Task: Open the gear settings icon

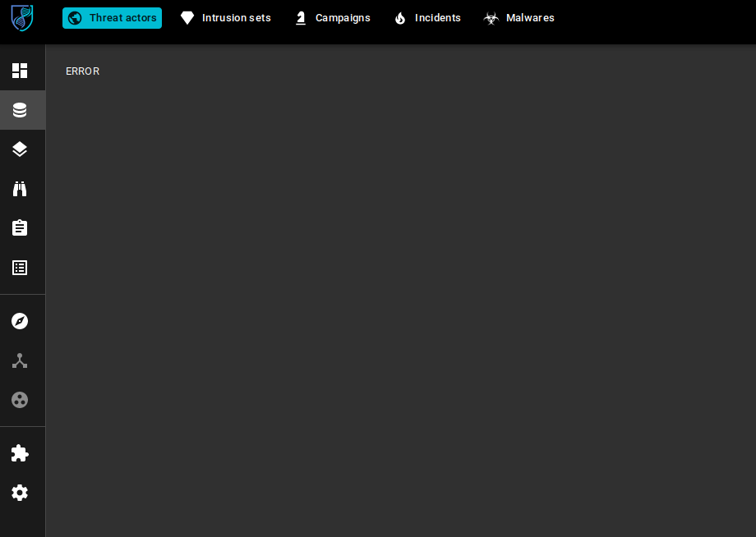Action: pos(20,493)
